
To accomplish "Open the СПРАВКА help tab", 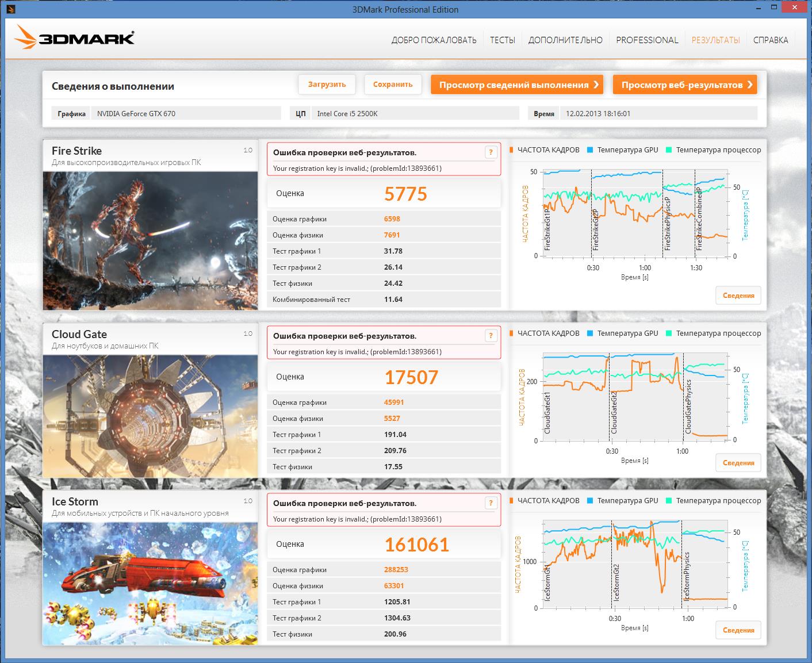I will [x=771, y=40].
